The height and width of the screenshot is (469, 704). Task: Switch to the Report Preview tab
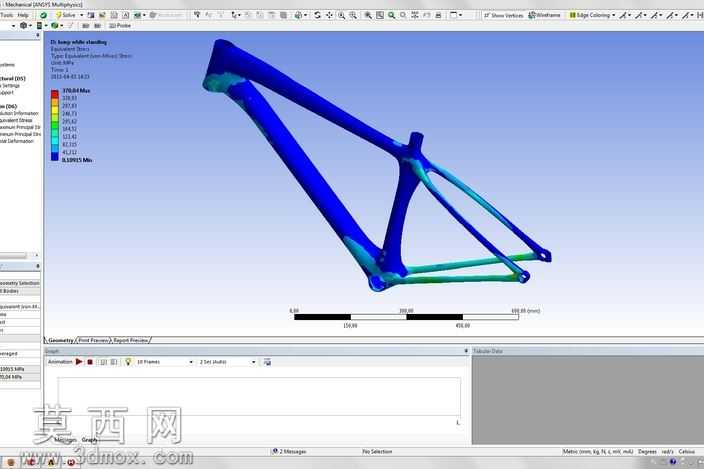(x=130, y=340)
